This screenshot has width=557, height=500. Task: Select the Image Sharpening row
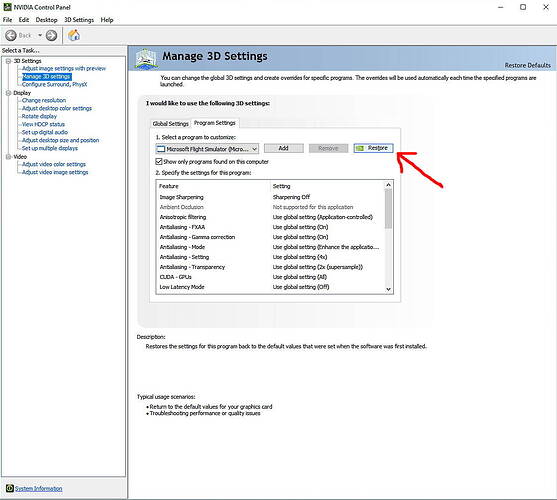tap(270, 197)
